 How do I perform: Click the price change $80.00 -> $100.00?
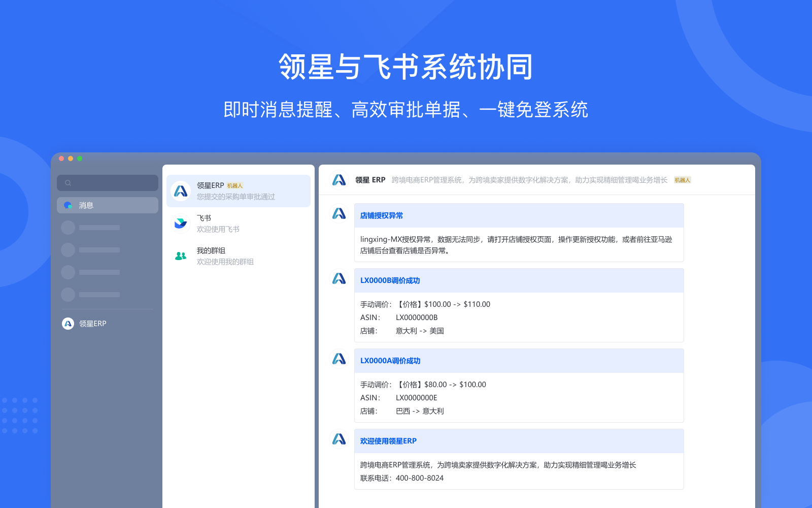pyautogui.click(x=455, y=385)
